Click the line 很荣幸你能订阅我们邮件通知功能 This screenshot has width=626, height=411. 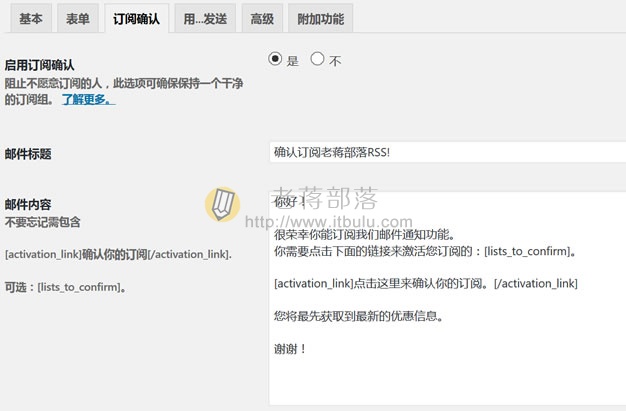pyautogui.click(x=365, y=234)
